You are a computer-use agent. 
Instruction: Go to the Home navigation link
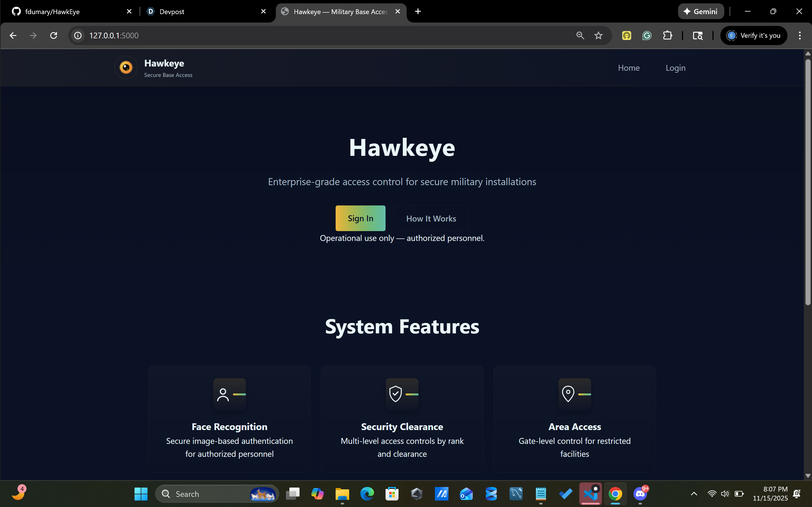click(628, 68)
